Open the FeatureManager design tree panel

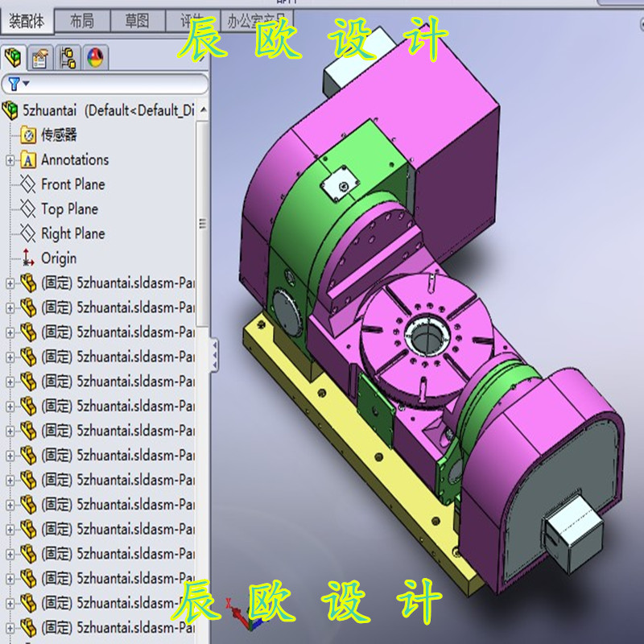[x=14, y=56]
